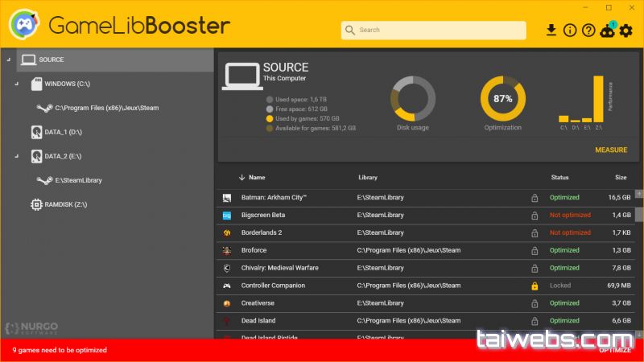Open the settings gear icon
Viewport: 644px width, 362px height.
pos(627,31)
